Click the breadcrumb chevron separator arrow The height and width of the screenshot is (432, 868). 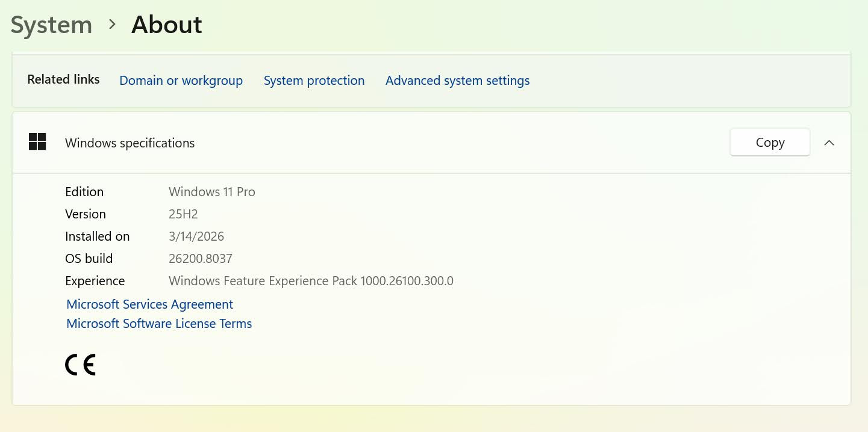point(112,24)
